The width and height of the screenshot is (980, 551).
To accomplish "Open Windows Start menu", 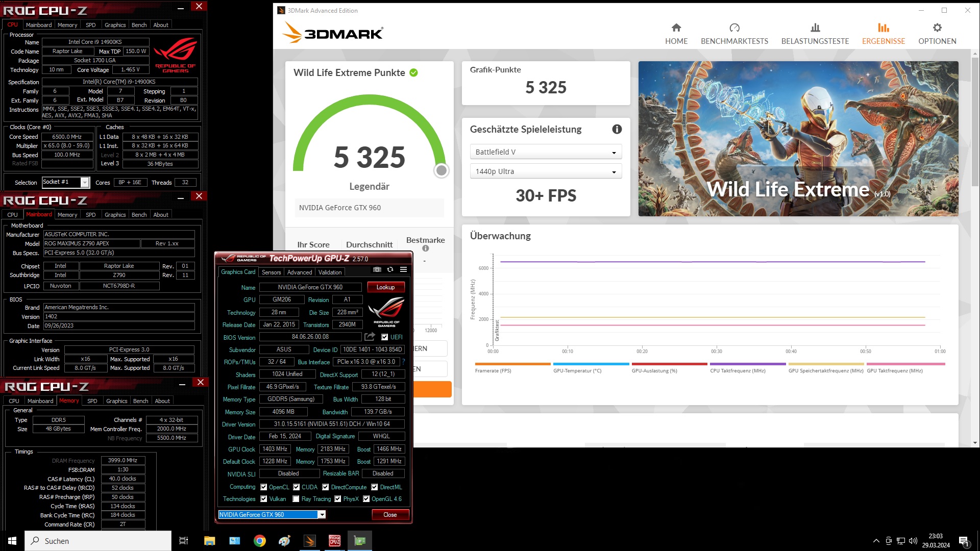I will click(x=12, y=541).
